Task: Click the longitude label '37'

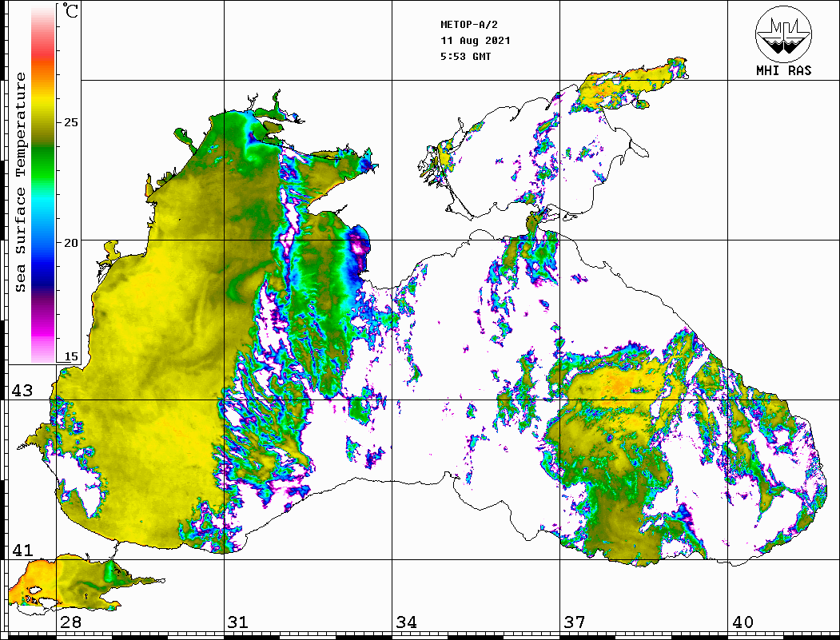Action: 575,622
